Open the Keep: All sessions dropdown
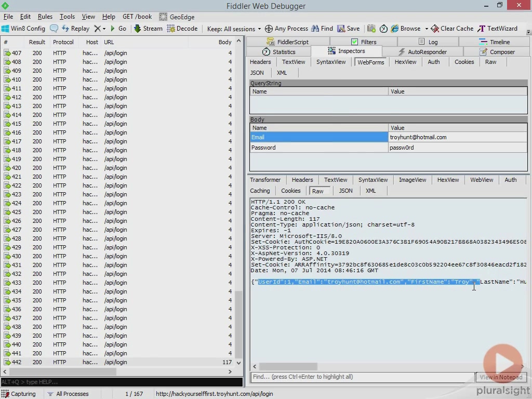The height and width of the screenshot is (399, 532). pos(234,29)
